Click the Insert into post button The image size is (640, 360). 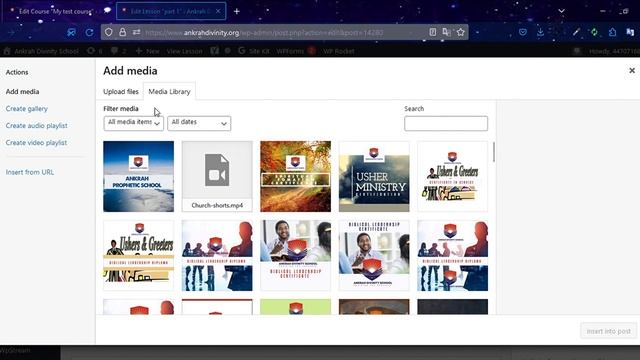pos(608,331)
